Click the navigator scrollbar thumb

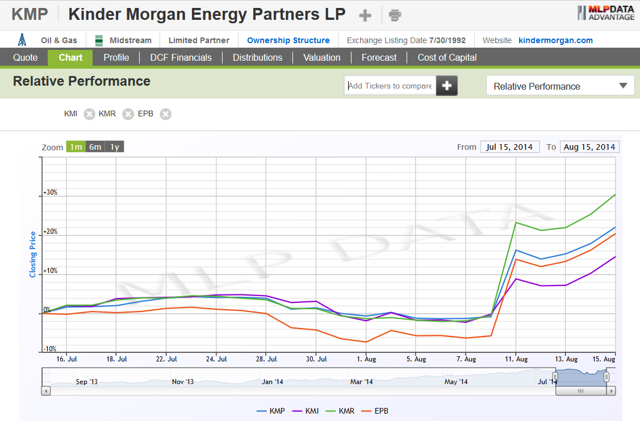point(581,391)
